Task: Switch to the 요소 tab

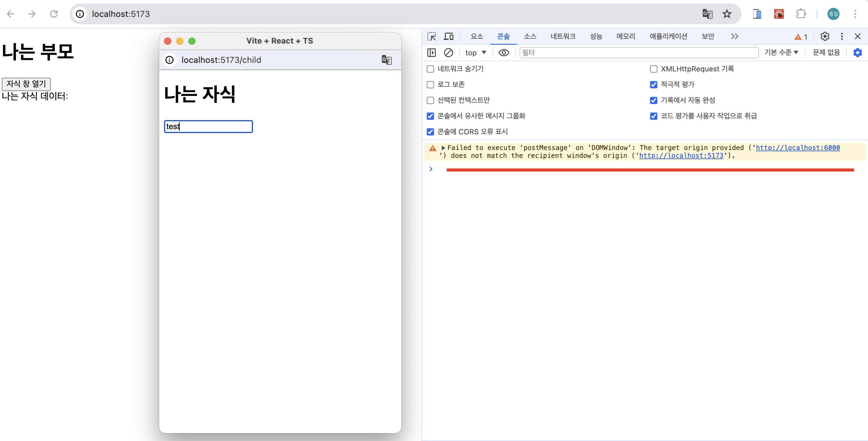Action: [477, 36]
